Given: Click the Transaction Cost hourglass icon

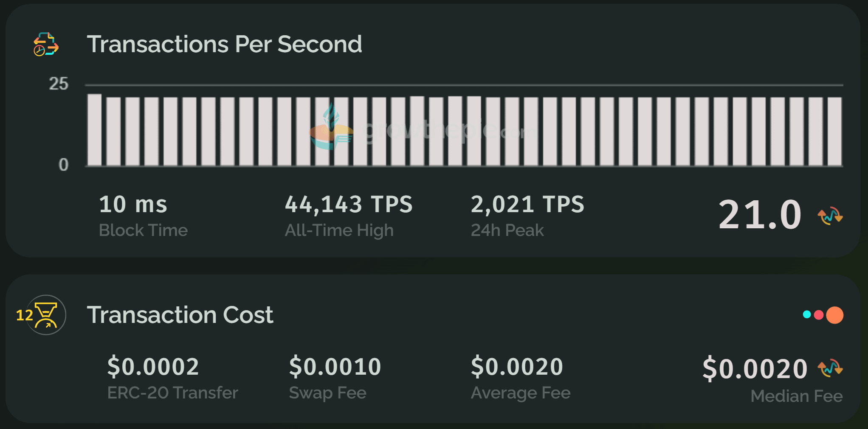Looking at the screenshot, I should [46, 315].
